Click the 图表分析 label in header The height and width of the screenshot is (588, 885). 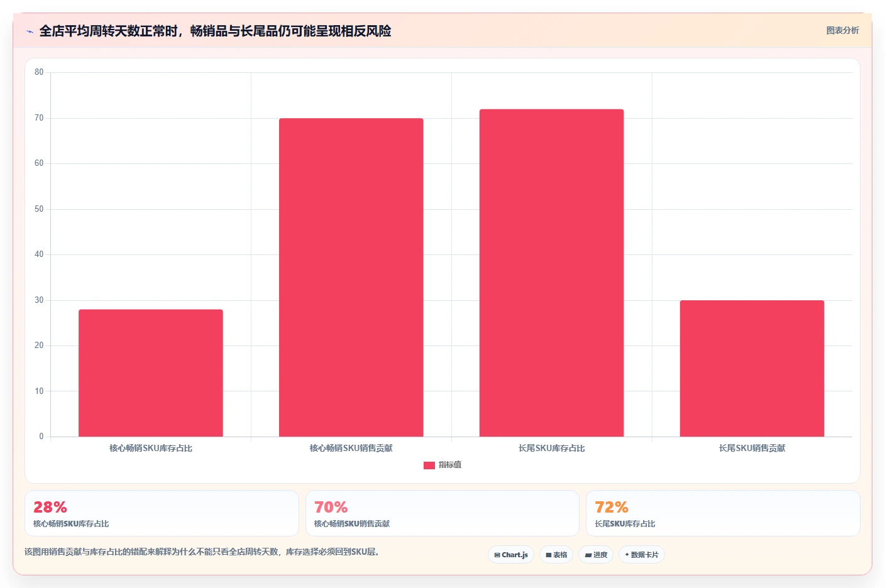point(842,30)
